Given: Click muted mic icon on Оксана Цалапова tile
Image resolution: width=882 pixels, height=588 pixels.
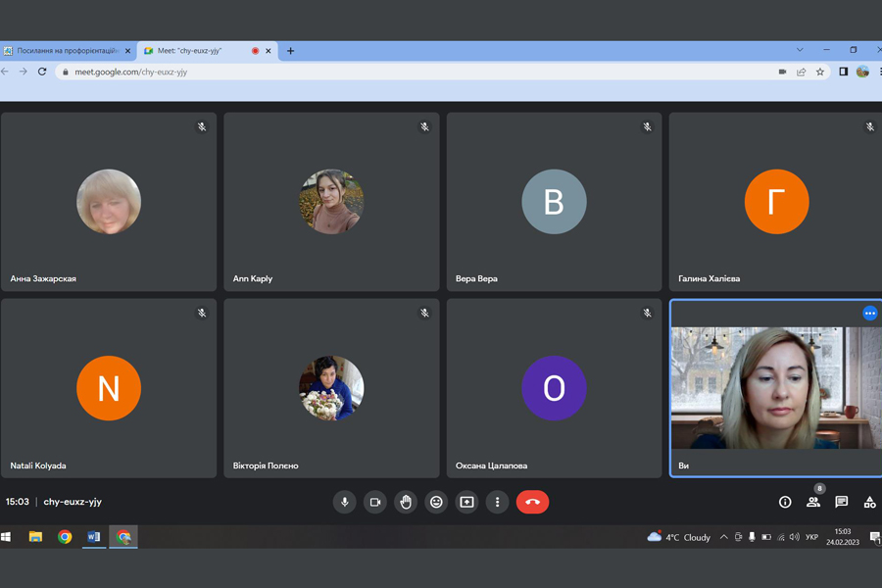Looking at the screenshot, I should click(x=648, y=313).
